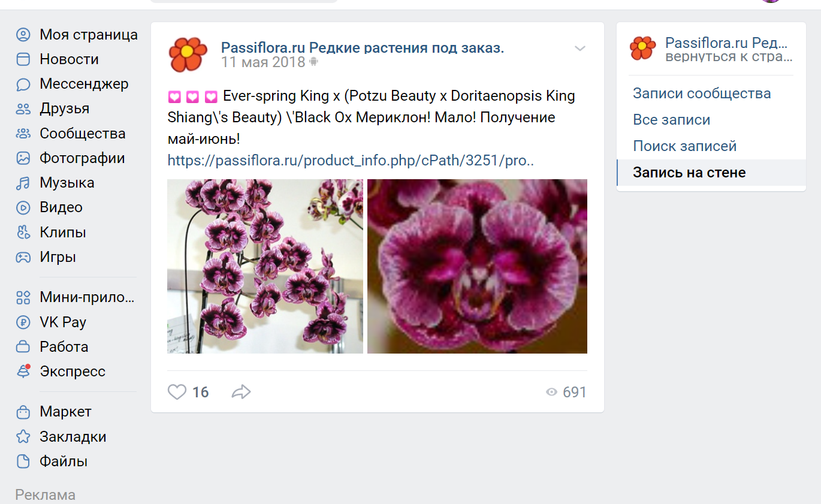The height and width of the screenshot is (504, 821).
Task: Open the Games controller icon
Action: [23, 257]
